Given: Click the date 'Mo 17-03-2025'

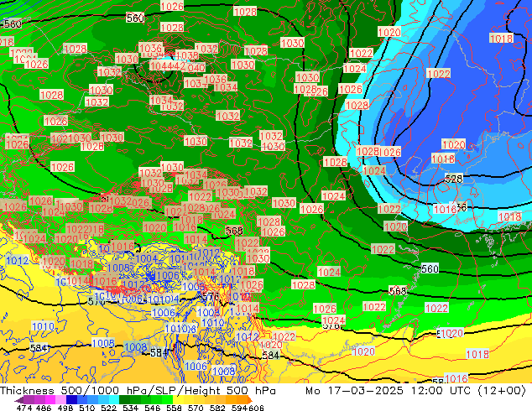Looking at the screenshot, I should 354,391.
